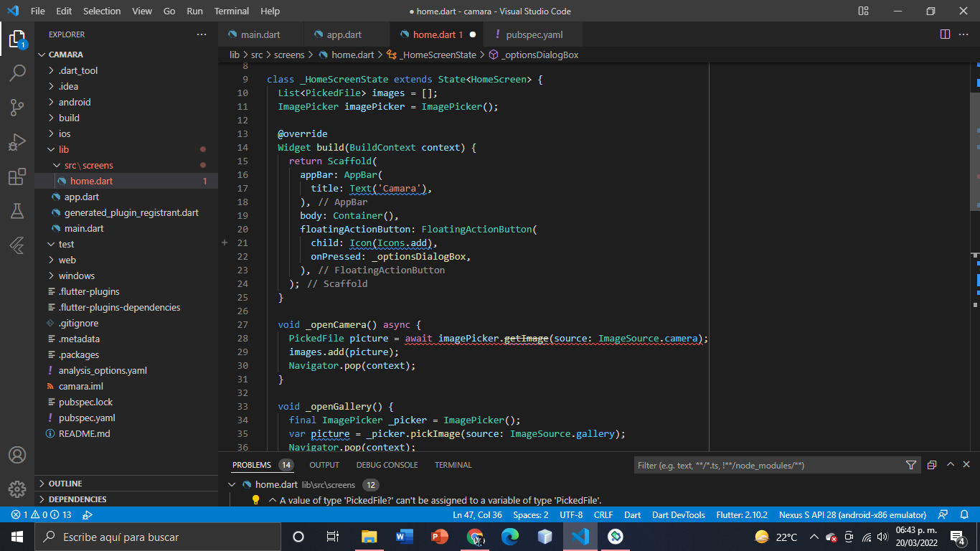Open the Run and Debug view
This screenshot has width=980, height=551.
tap(17, 142)
